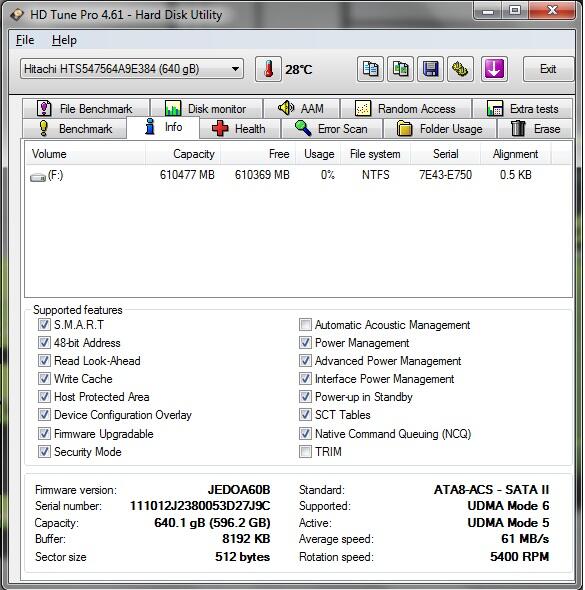Viewport: 585px width, 590px height.
Task: Toggle Device Configuration Overlay checkbox
Action: tap(44, 415)
